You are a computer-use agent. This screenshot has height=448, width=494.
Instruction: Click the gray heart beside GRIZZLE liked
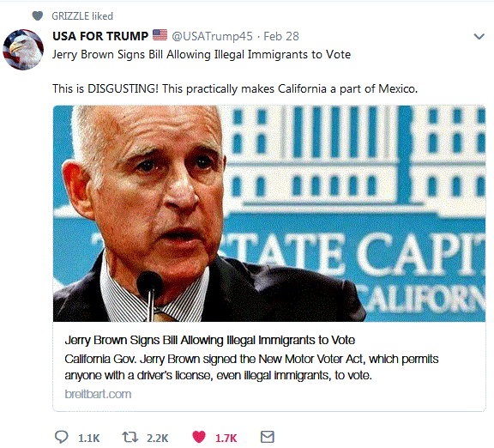[38, 15]
